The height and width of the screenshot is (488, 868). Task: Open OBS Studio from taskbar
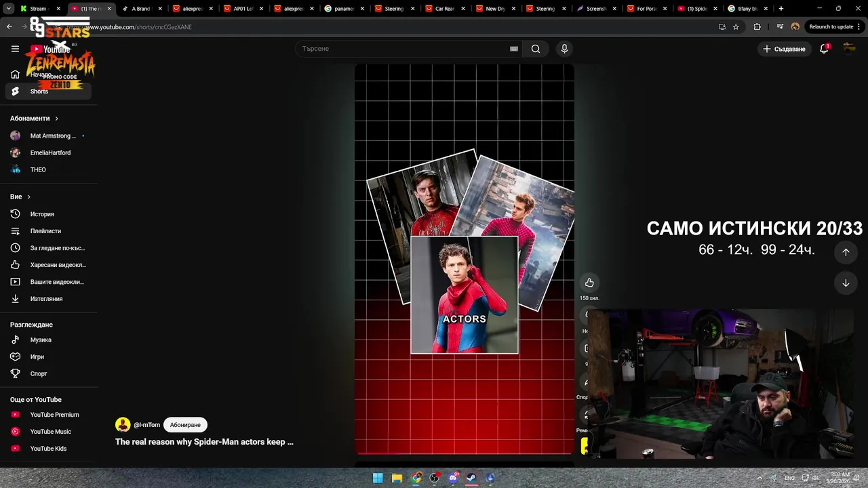tap(435, 478)
